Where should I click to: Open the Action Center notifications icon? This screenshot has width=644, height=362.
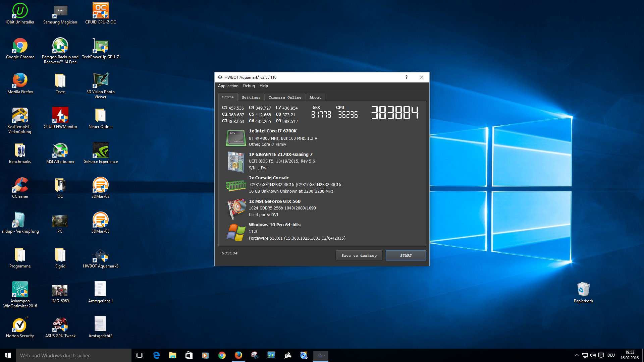601,355
